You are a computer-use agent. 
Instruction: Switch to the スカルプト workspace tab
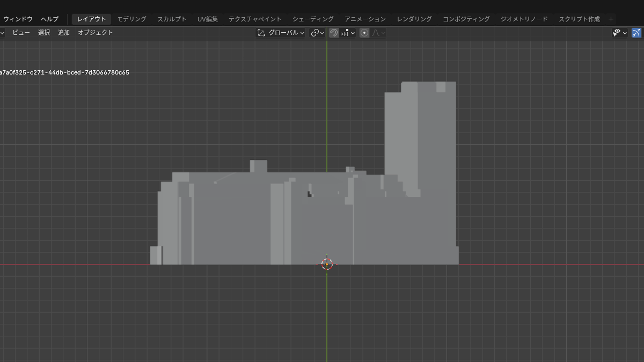(172, 19)
